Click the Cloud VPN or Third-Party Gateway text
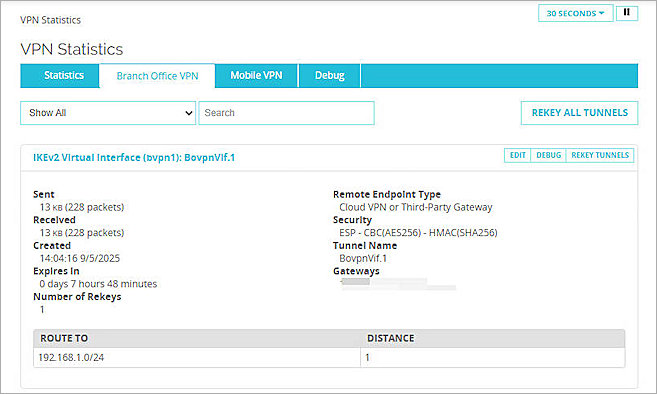 pos(416,207)
